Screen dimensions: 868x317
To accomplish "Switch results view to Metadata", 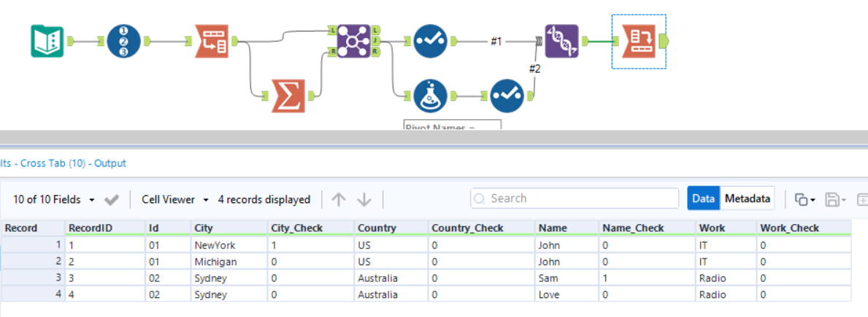I will pyautogui.click(x=747, y=199).
